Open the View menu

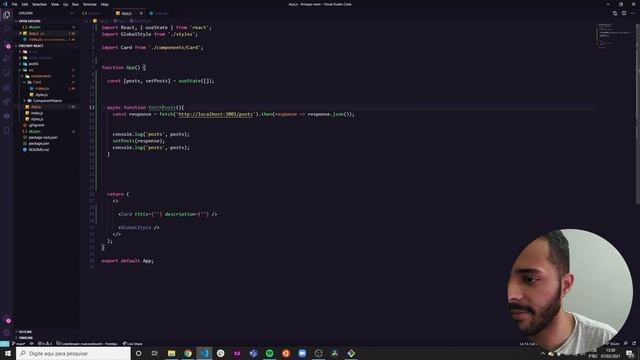(x=55, y=4)
